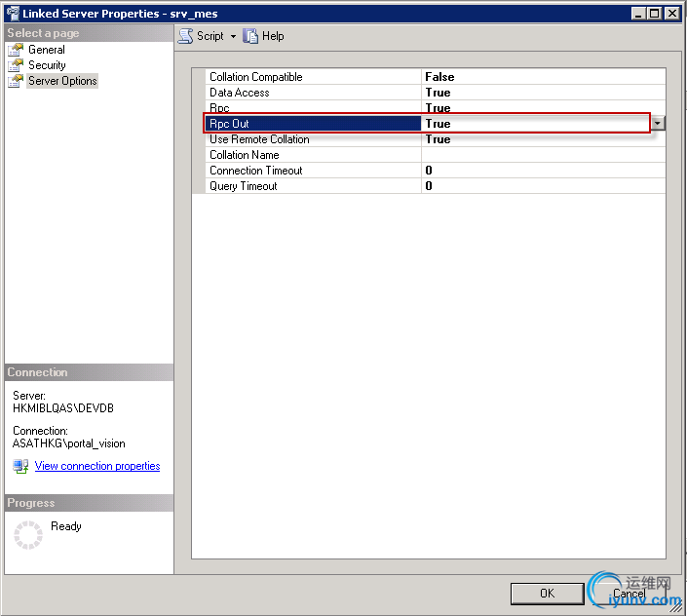Open View connection properties link
687x616 pixels.
point(97,466)
